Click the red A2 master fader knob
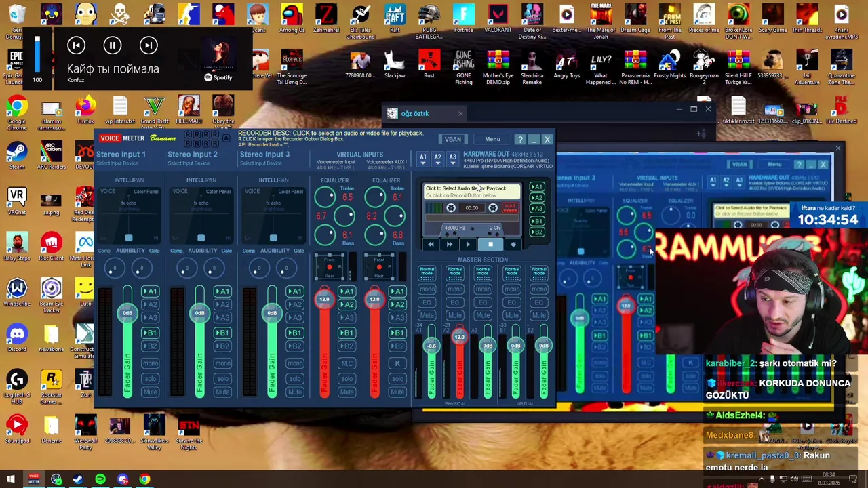Screen dimensions: 868x488 coord(459,337)
